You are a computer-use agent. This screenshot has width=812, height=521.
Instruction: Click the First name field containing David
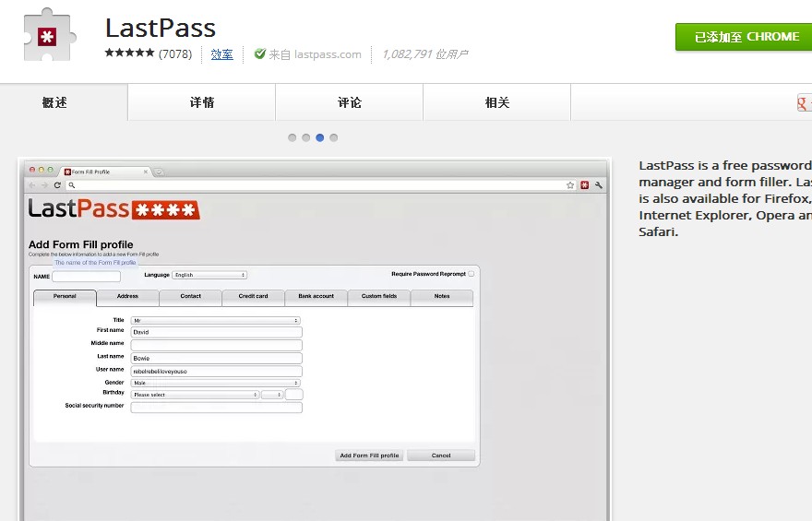(x=216, y=332)
